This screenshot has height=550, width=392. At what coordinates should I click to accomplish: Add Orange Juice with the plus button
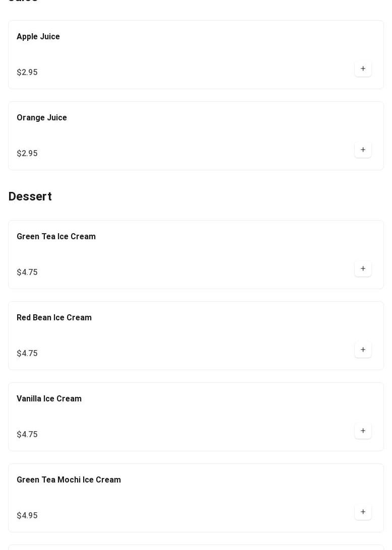pyautogui.click(x=363, y=150)
